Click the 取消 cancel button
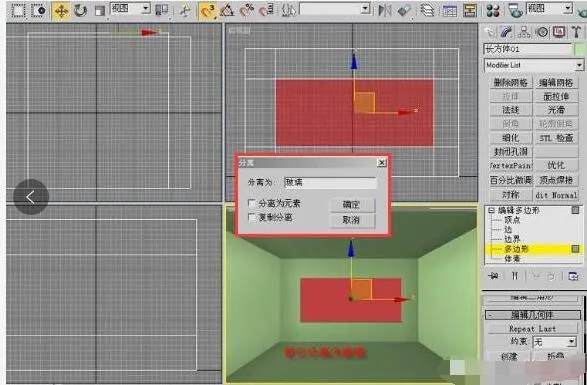587x385 pixels. click(352, 220)
